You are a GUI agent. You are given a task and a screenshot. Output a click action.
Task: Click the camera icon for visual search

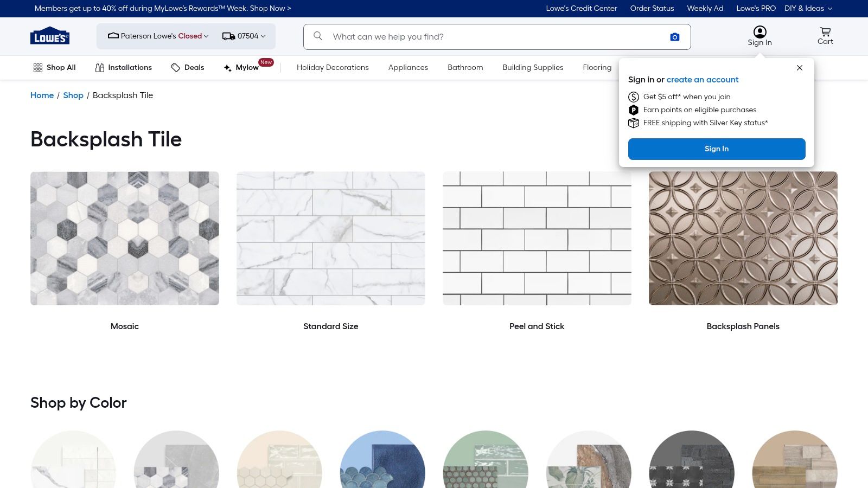click(x=674, y=36)
